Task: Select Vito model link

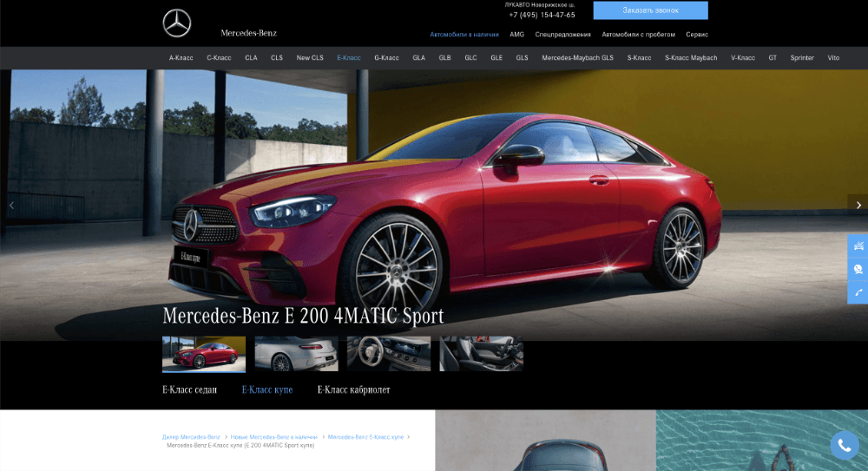Action: [x=833, y=57]
